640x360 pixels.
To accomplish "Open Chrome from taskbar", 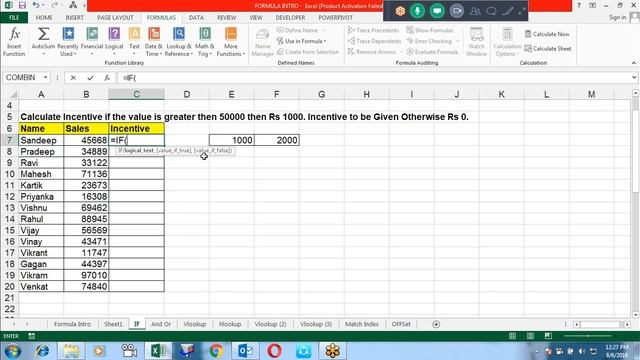I will [216, 351].
